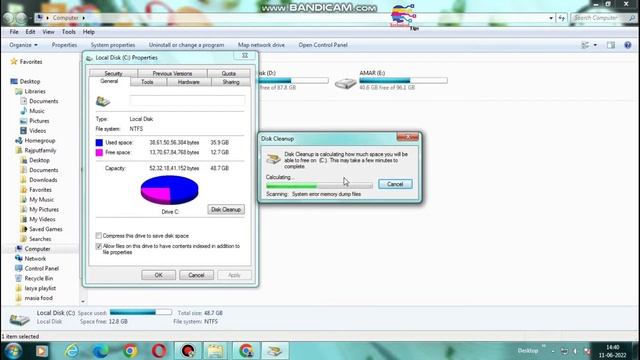Screen dimensions: 640x360
Task: Open the View menu
Action: pyautogui.click(x=48, y=32)
